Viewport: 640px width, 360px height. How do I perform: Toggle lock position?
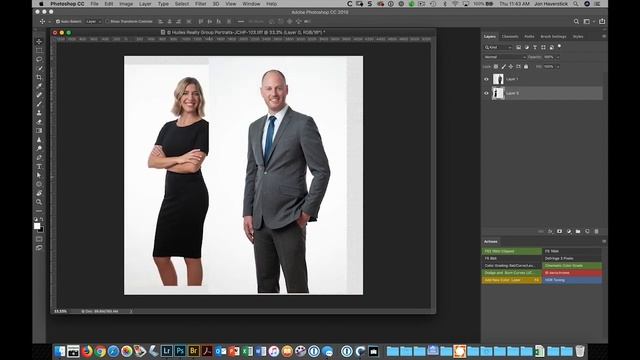tap(511, 67)
